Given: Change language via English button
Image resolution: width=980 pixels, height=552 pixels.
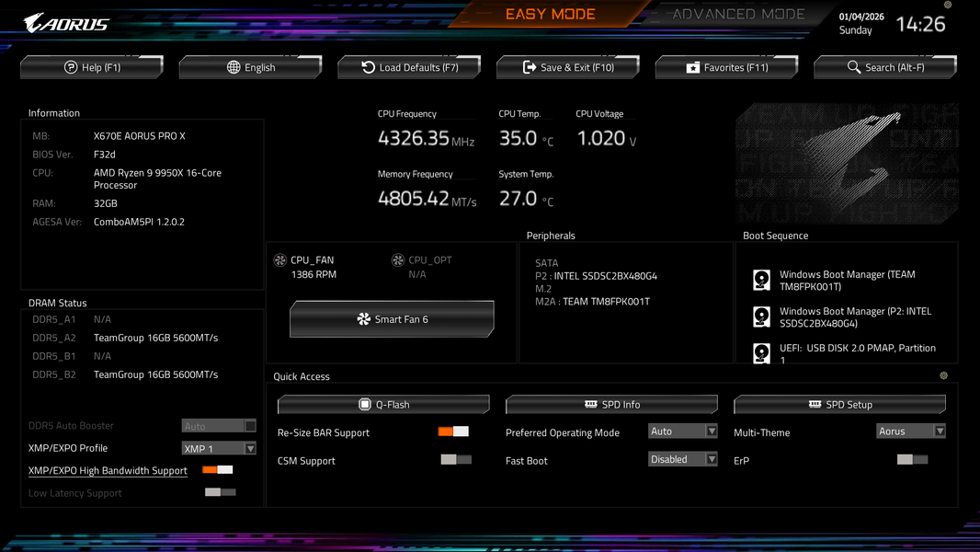Looking at the screenshot, I should point(251,67).
